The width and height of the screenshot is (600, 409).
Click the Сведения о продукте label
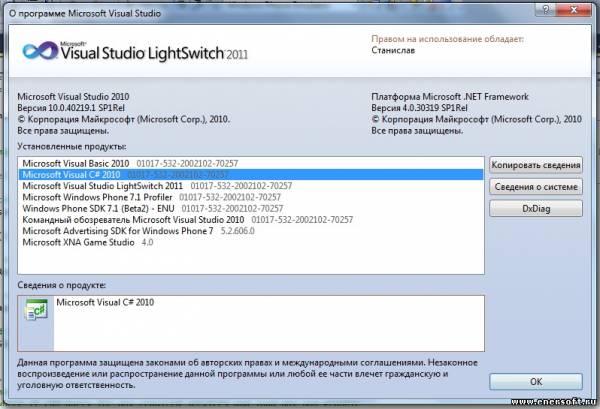62,285
